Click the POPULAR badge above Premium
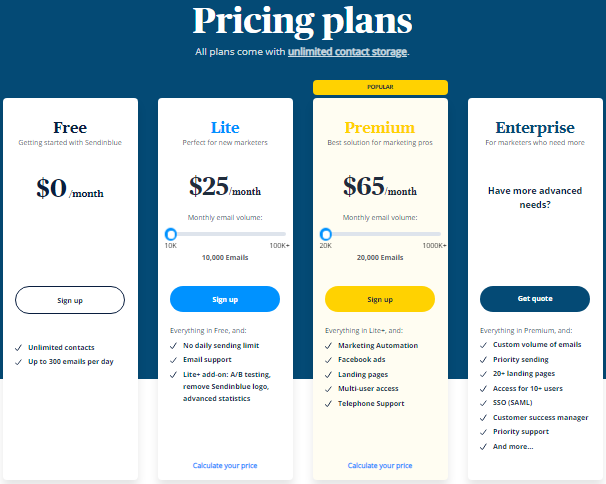606x484 pixels. tap(380, 87)
